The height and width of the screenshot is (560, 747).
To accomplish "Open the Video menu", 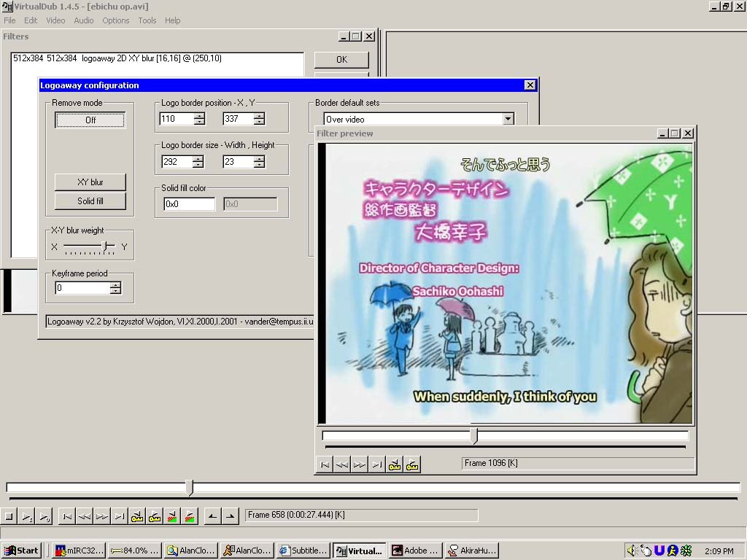I will (55, 20).
